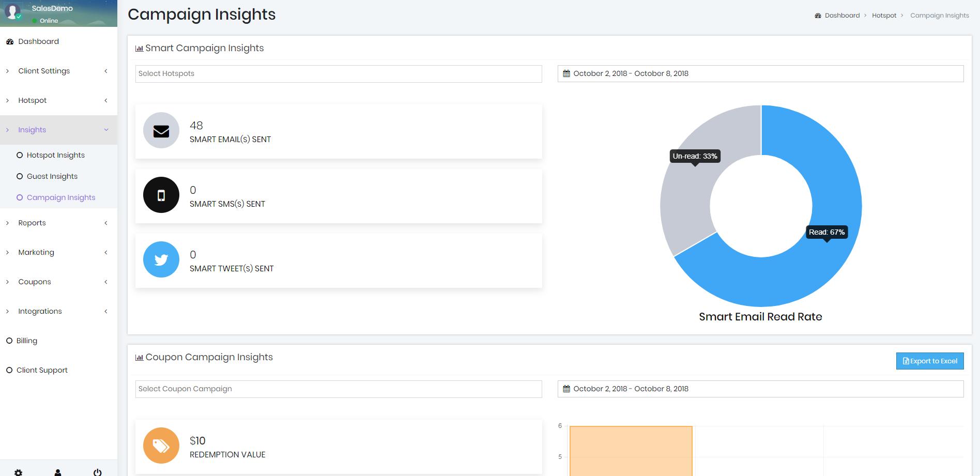Image resolution: width=980 pixels, height=476 pixels.
Task: Click Export to Excel button
Action: (929, 361)
